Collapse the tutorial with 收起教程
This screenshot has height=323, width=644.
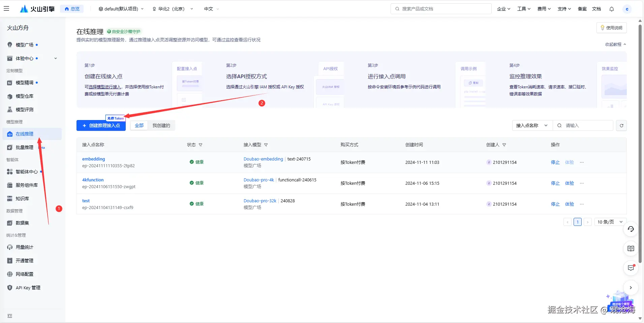615,45
